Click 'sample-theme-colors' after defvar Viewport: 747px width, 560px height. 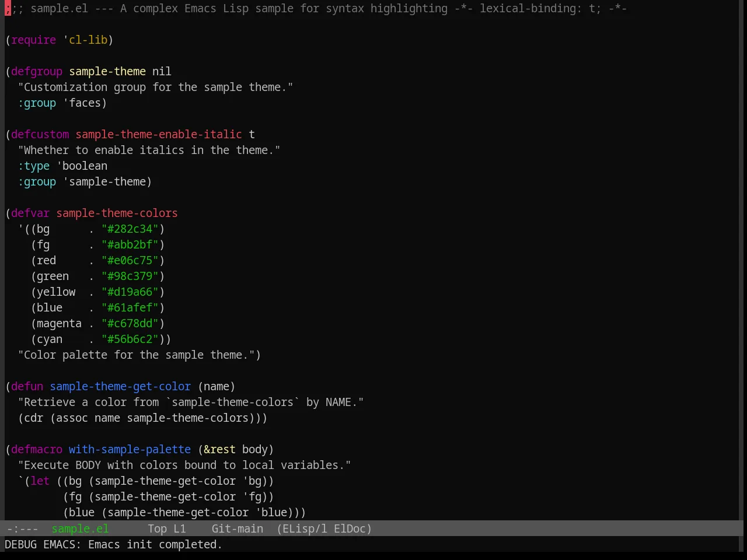point(117,213)
